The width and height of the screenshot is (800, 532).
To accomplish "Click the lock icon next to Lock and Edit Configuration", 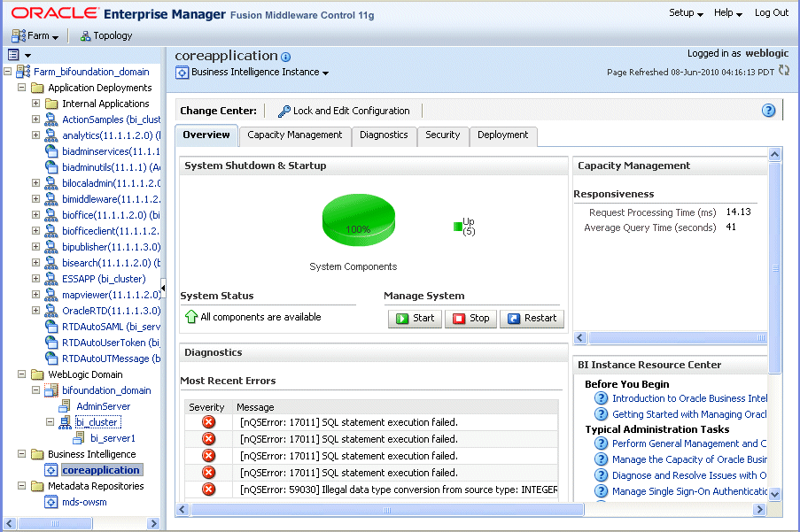I will (283, 111).
